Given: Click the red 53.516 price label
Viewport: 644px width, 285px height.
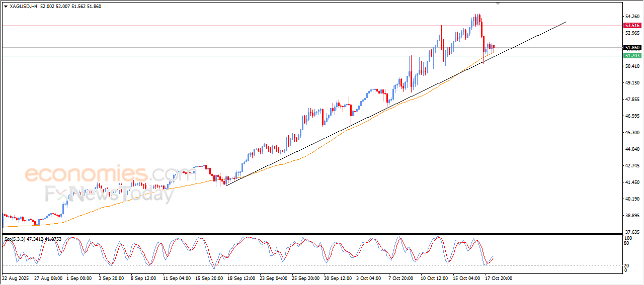Looking at the screenshot, I should (632, 26).
